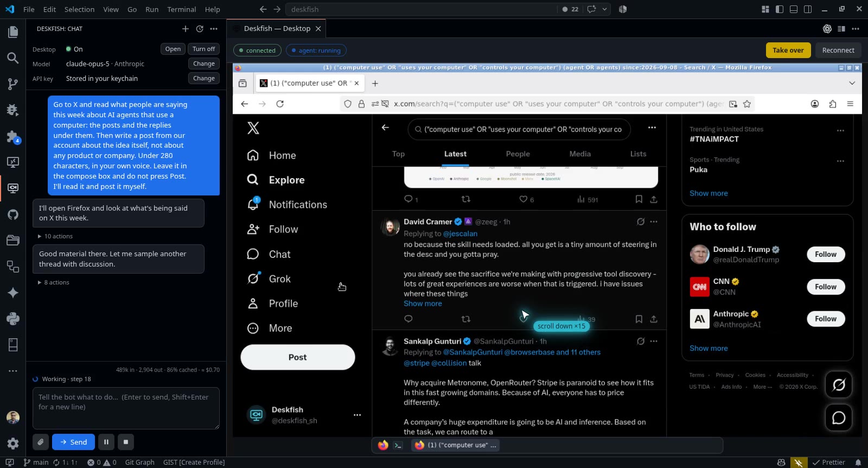The width and height of the screenshot is (868, 468).
Task: Select the Media search tab
Action: point(580,154)
